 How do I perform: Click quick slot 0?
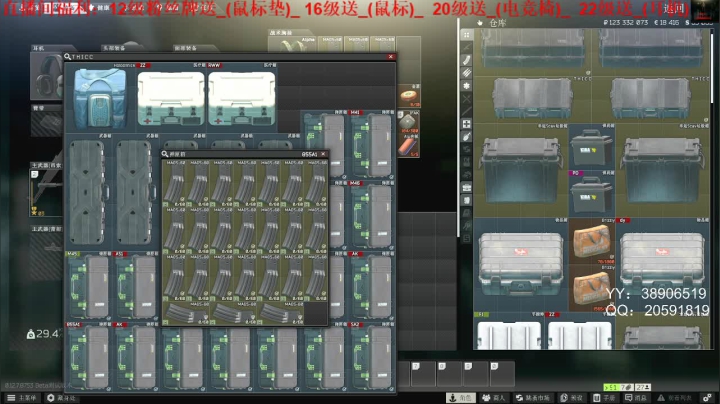click(501, 373)
